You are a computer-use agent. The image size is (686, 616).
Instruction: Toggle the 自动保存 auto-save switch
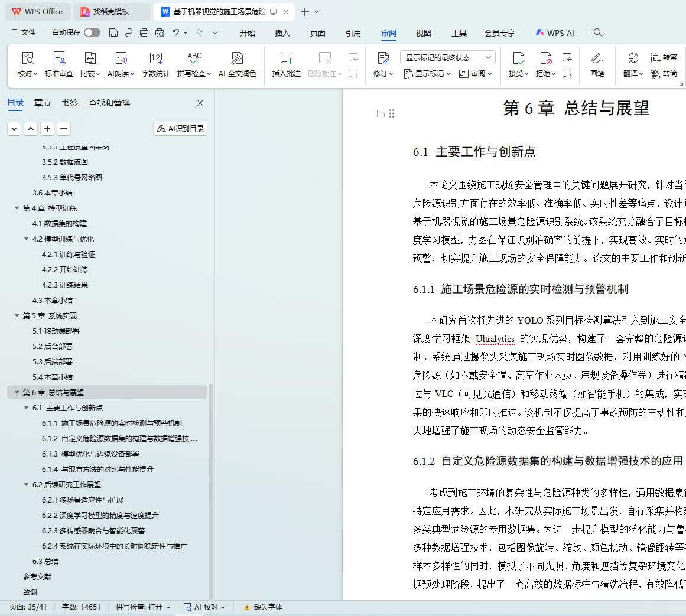pos(92,32)
